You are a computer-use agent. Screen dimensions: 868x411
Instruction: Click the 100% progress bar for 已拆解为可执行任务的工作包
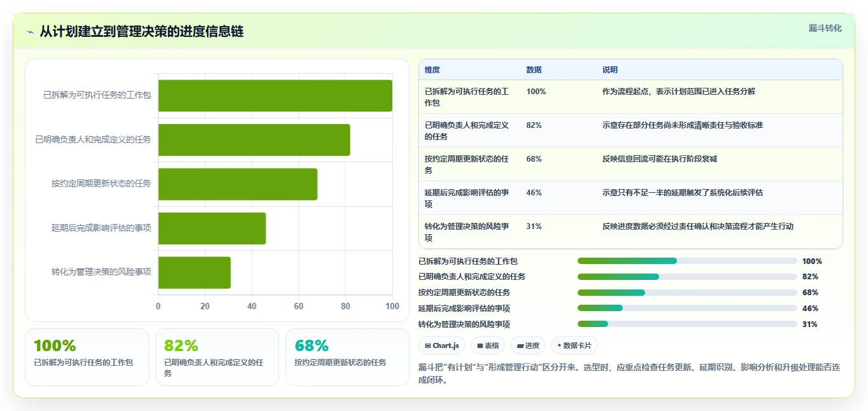click(x=687, y=261)
